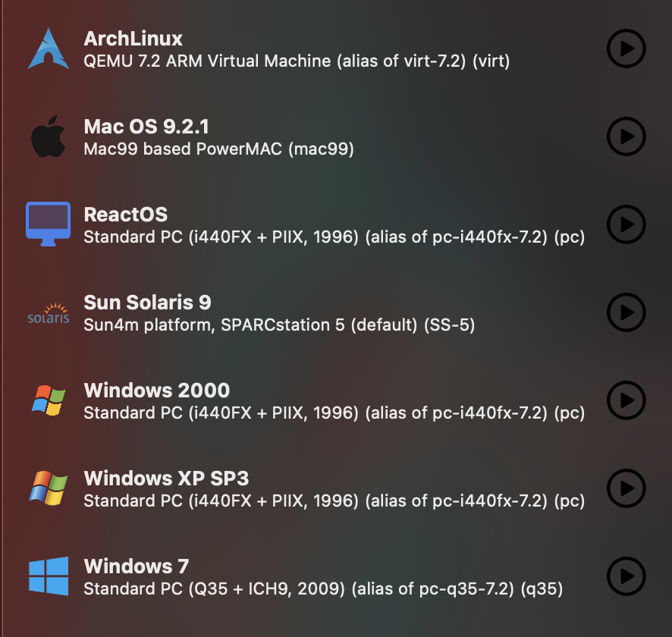The width and height of the screenshot is (672, 637).
Task: Click the ArchLinux logo icon
Action: [x=49, y=49]
